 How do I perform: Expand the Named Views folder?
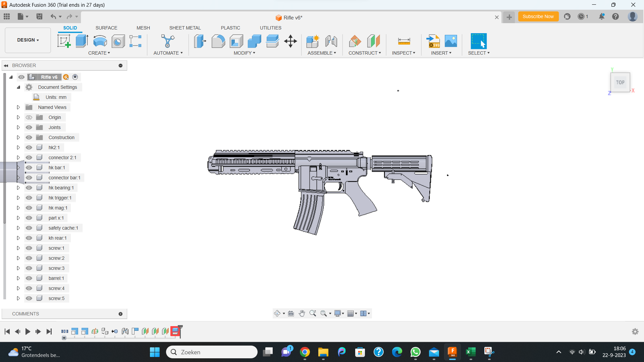[18, 107]
